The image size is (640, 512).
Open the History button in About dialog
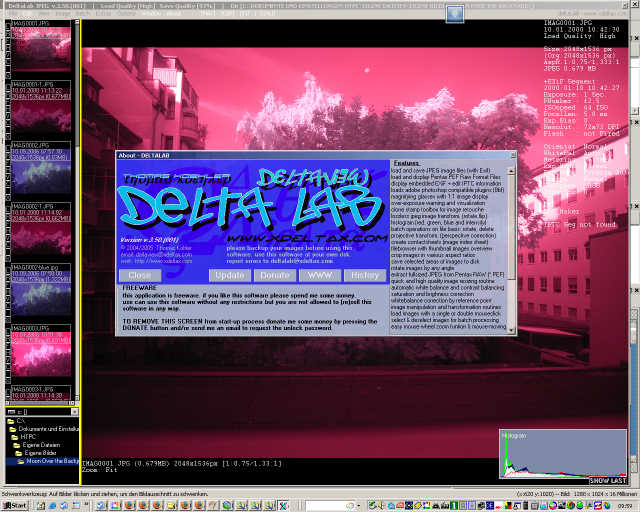(364, 275)
